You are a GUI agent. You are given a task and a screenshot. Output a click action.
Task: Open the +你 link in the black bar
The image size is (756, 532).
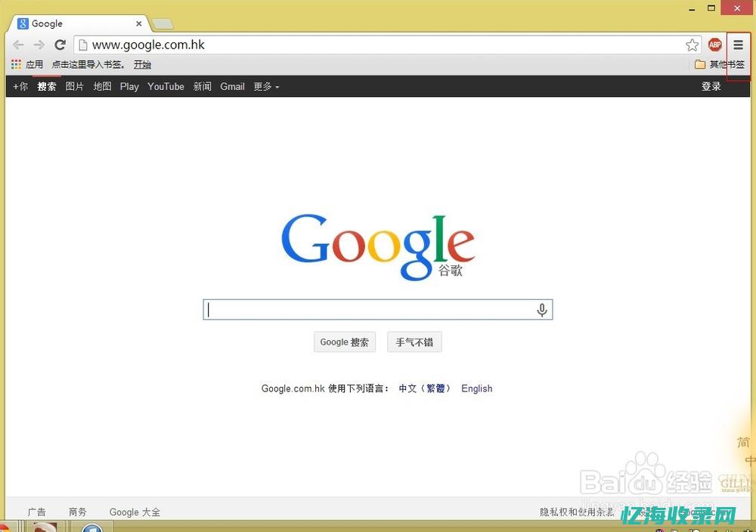click(20, 86)
